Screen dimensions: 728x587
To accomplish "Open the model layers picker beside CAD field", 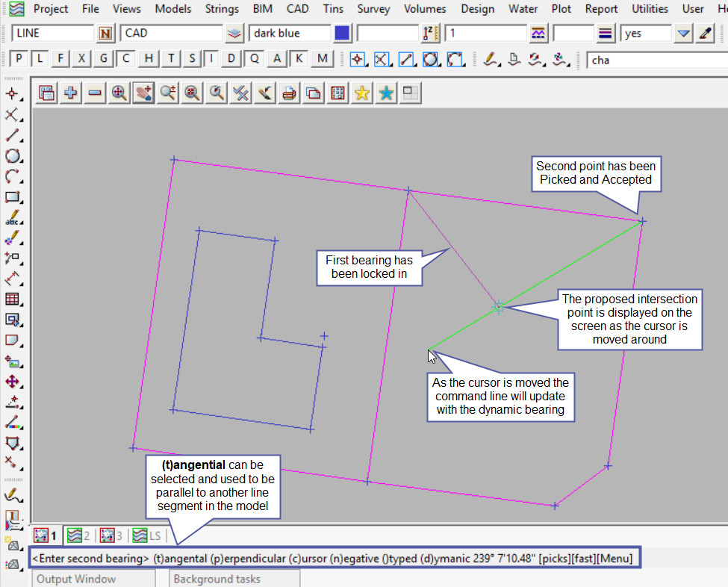I will [x=235, y=34].
